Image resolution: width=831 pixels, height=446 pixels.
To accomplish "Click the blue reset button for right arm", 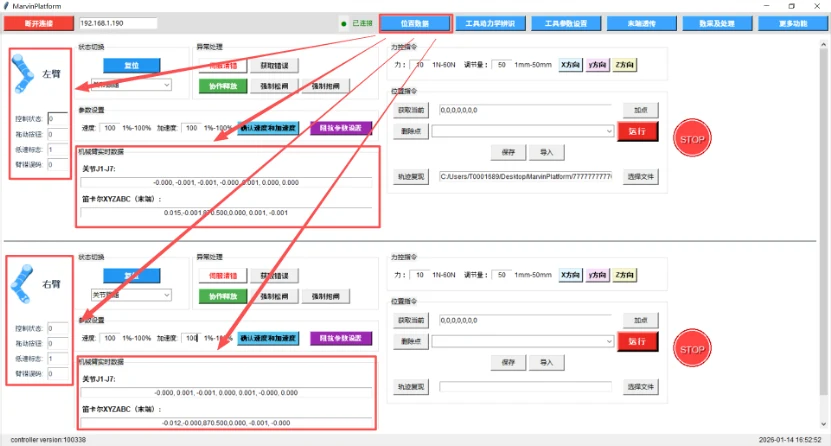I will point(131,275).
